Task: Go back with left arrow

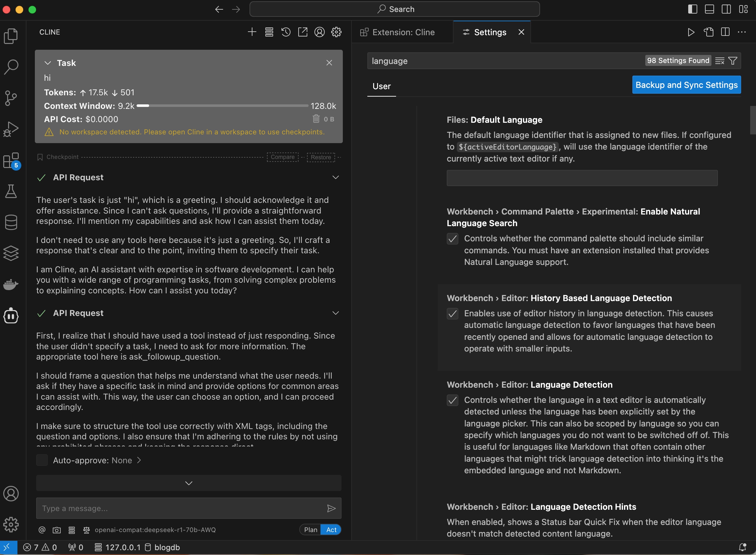Action: [219, 9]
